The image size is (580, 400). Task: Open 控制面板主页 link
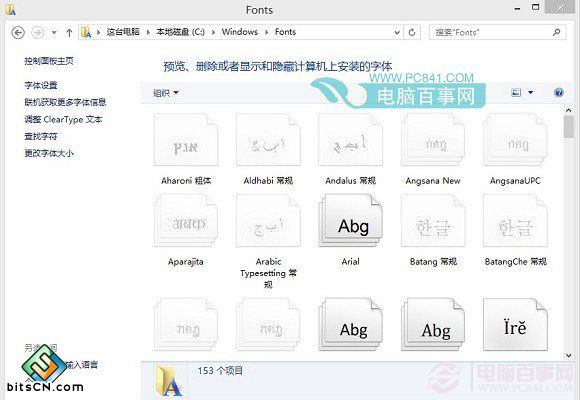click(49, 61)
